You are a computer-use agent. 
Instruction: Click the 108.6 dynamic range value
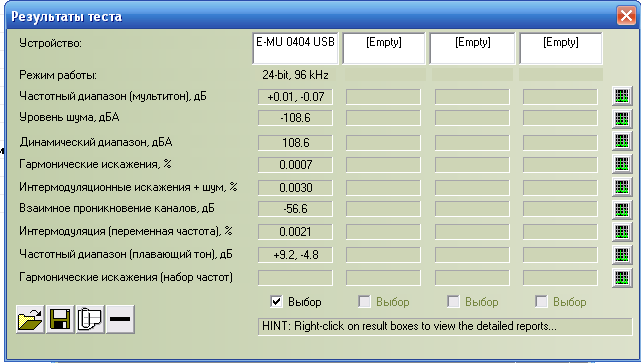coord(295,143)
